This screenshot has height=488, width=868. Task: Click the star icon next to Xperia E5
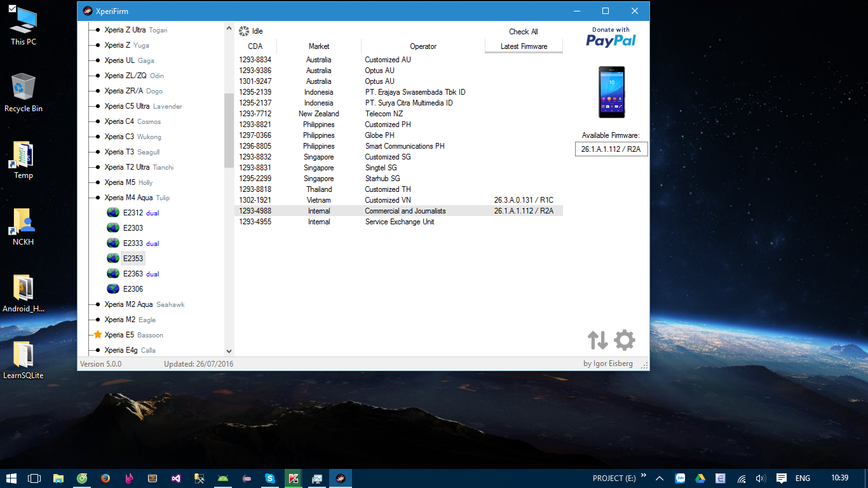click(x=98, y=334)
